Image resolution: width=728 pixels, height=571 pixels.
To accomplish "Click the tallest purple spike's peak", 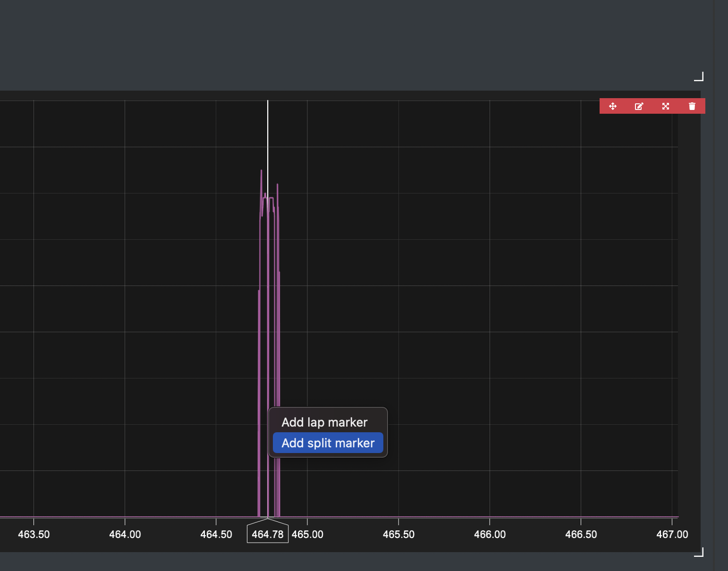I will pos(261,171).
